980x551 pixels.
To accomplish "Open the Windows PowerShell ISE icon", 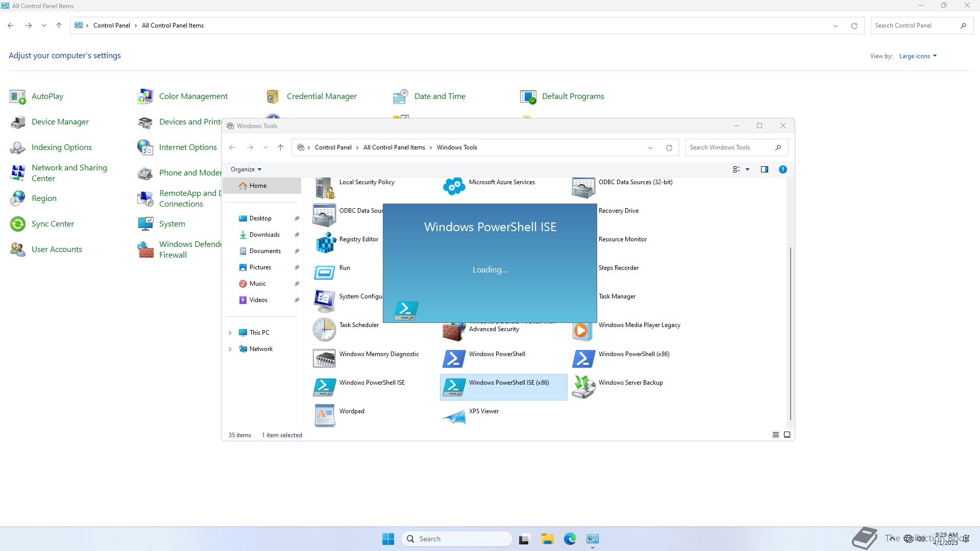I will (x=325, y=387).
